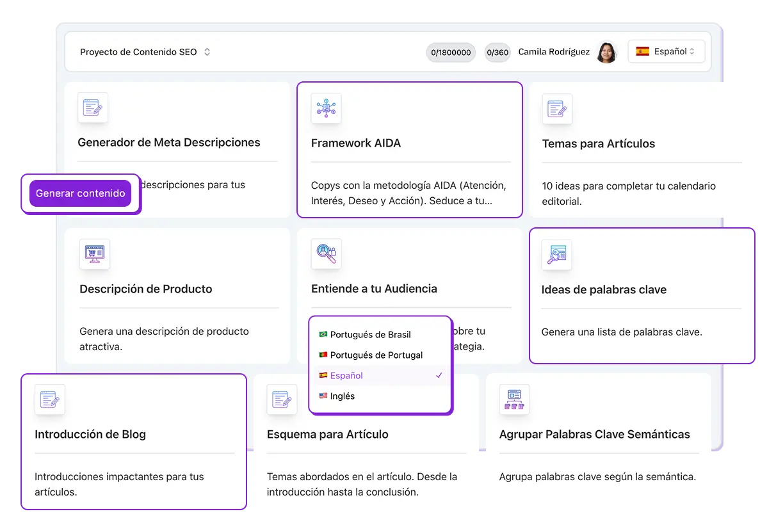Select Portugués de Portugal language option

coord(376,355)
